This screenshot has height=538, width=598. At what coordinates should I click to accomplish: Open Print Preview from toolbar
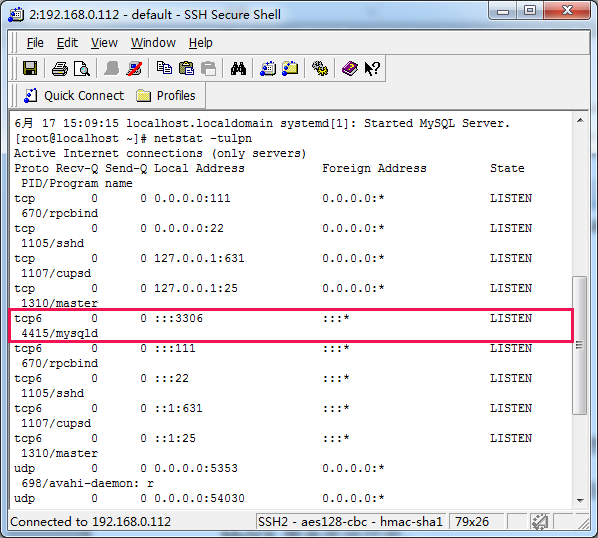click(82, 69)
